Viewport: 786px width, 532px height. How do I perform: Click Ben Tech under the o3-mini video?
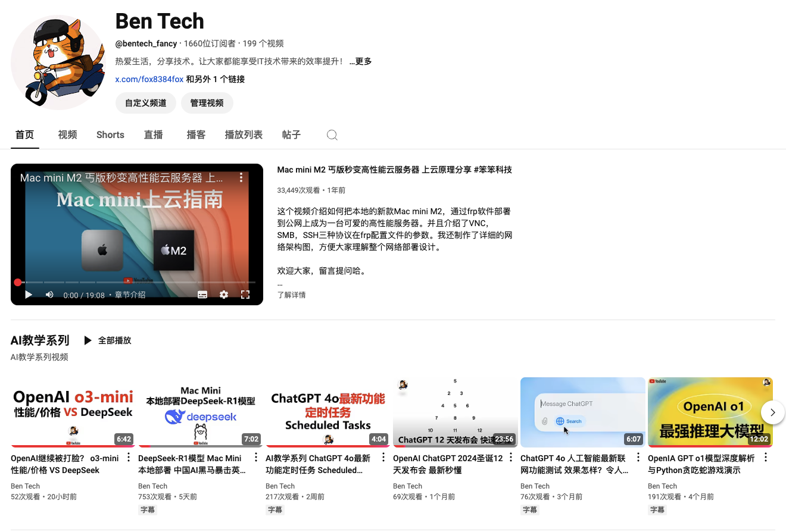[25, 486]
